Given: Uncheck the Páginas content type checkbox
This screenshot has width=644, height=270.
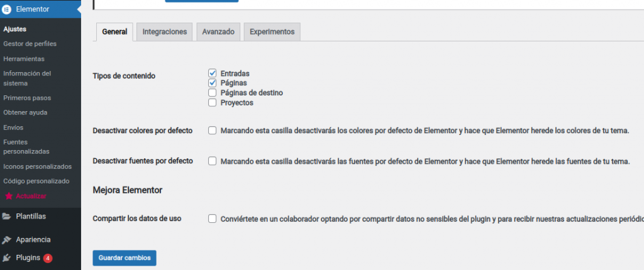Looking at the screenshot, I should click(213, 83).
